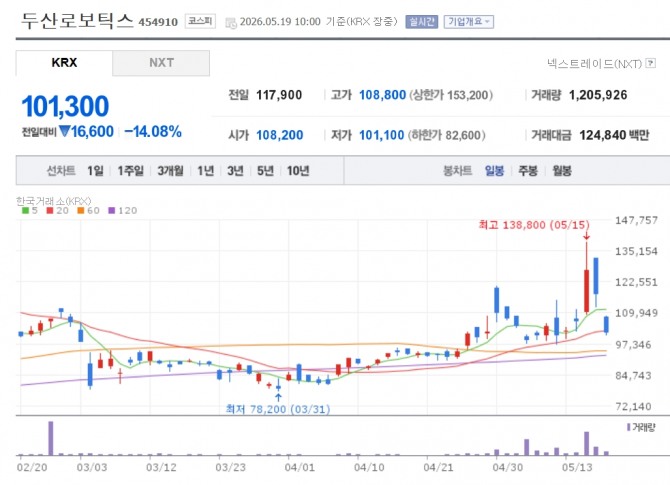Image resolution: width=670 pixels, height=485 pixels.
Task: Click the calendar icon beside the date
Action: click(230, 23)
